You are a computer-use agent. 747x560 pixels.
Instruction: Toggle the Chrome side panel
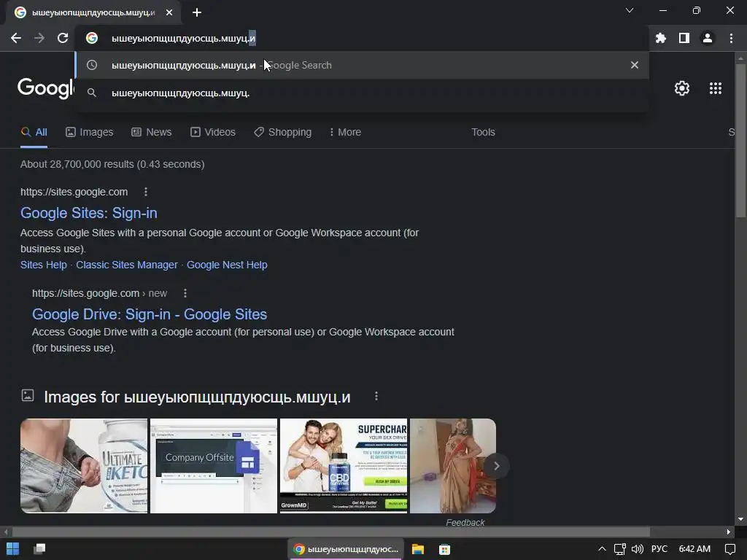[684, 38]
